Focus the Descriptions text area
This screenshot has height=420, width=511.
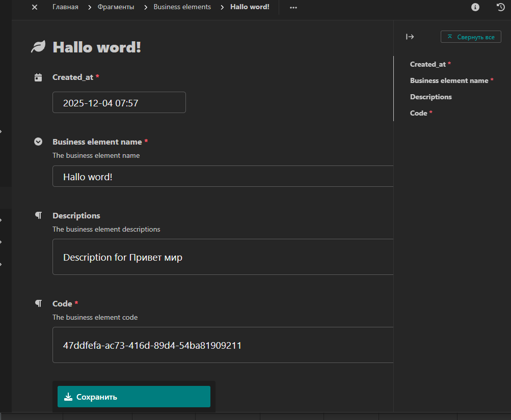[x=223, y=257]
